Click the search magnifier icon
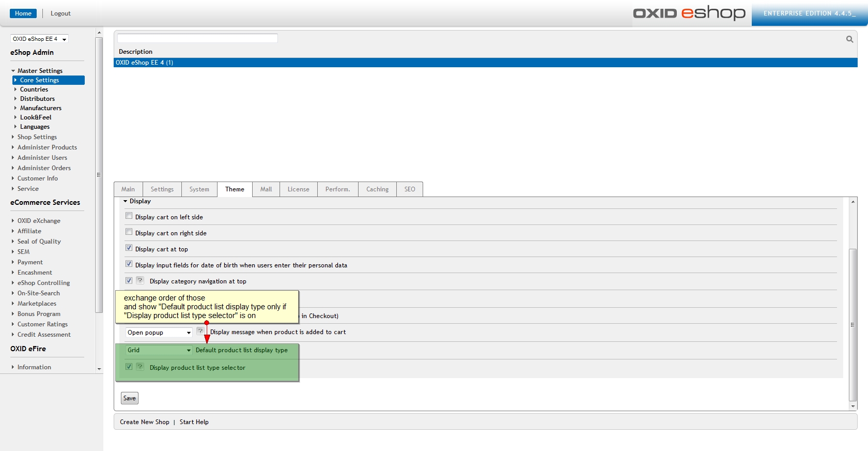Viewport: 868px width, 451px height. [x=849, y=39]
